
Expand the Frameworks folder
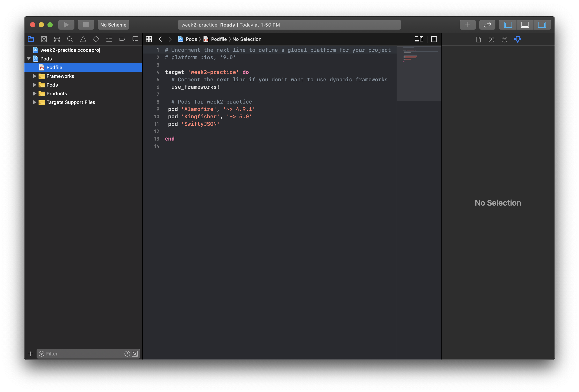pyautogui.click(x=35, y=76)
